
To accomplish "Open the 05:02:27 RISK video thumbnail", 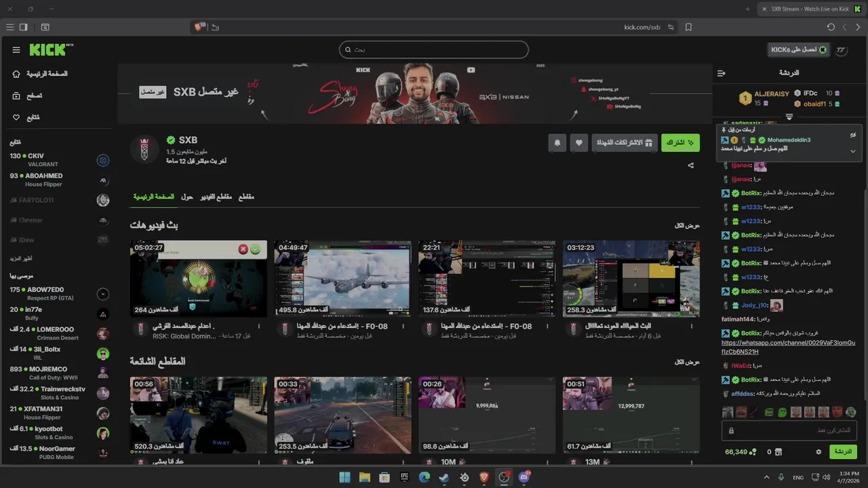I will 199,279.
